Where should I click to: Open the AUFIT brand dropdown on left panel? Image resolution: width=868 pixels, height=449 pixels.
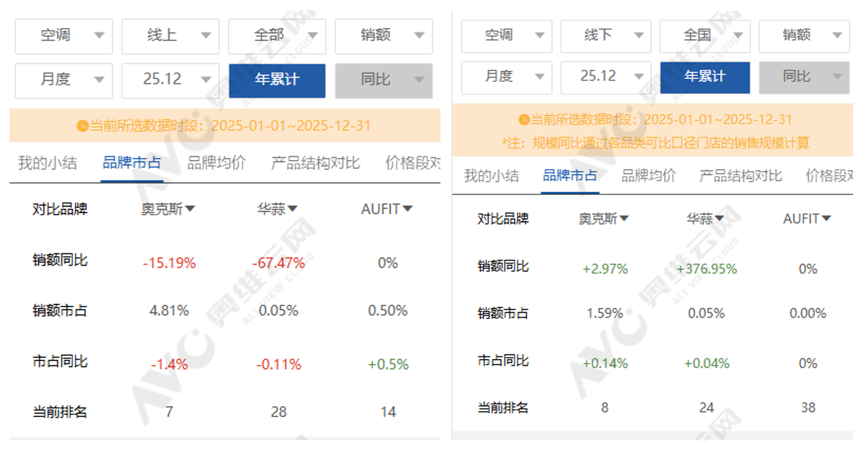pos(387,209)
